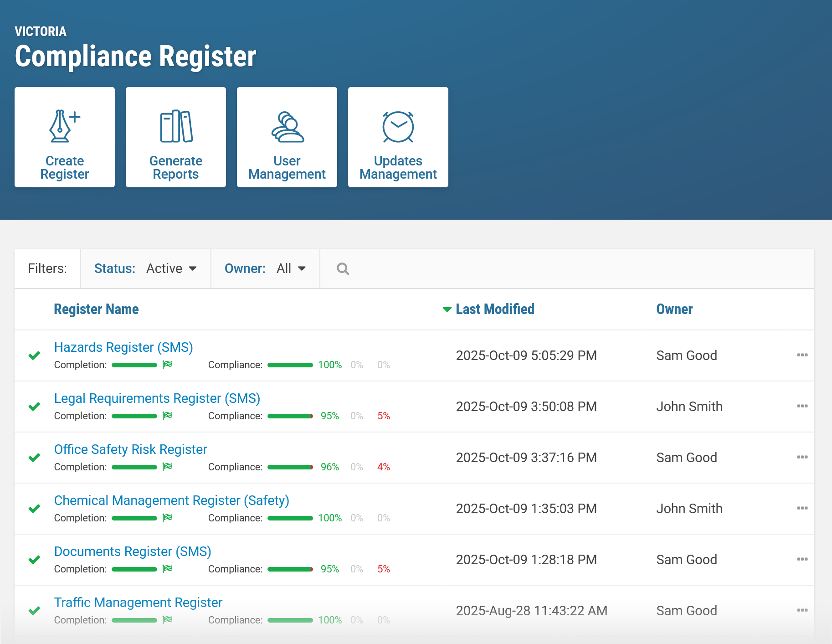Click the 2025-Oct-09 3:37:16 PM date cell
Image resolution: width=832 pixels, height=644 pixels.
point(526,458)
